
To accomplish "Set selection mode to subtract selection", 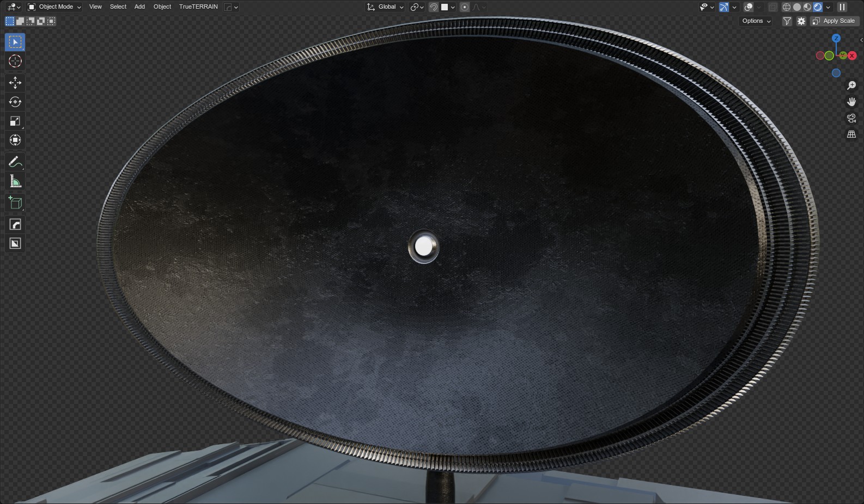I will 31,21.
